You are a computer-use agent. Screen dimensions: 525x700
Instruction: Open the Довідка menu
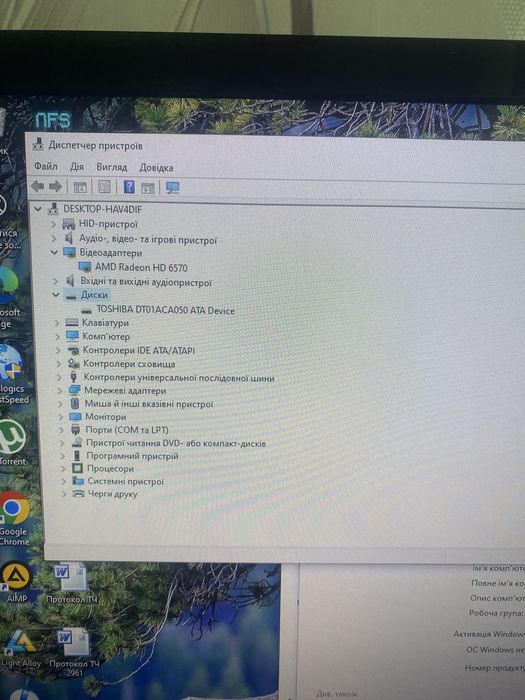(156, 167)
